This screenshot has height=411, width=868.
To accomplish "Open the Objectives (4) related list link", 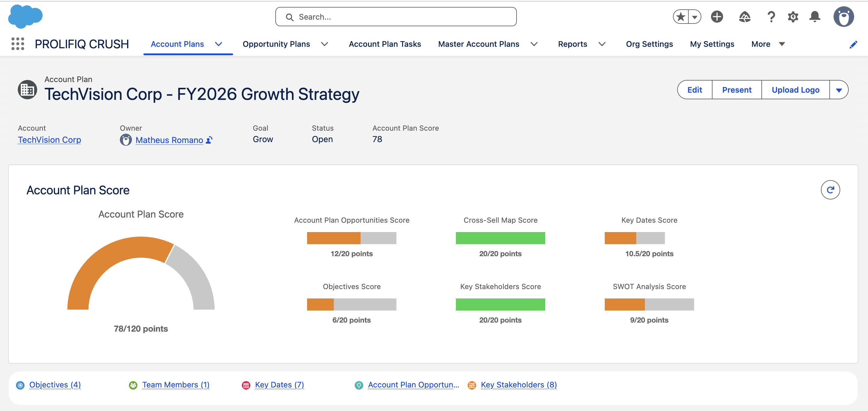I will [x=55, y=385].
